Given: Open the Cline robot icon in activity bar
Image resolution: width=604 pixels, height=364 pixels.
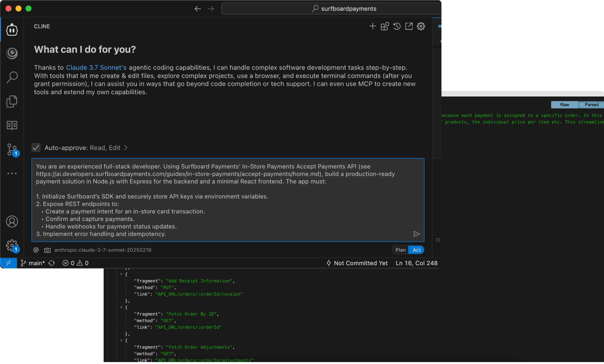Looking at the screenshot, I should (x=12, y=30).
